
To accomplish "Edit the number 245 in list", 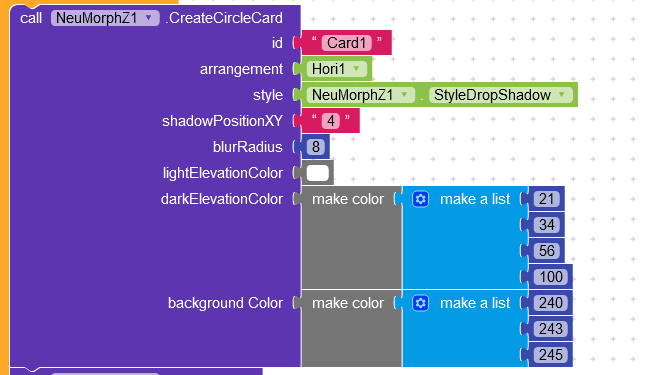I will click(x=550, y=355).
